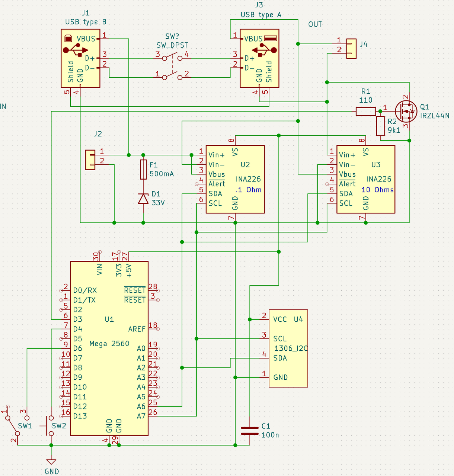454x476 pixels.
Task: Select the "U1" reference designator
Action: click(109, 319)
